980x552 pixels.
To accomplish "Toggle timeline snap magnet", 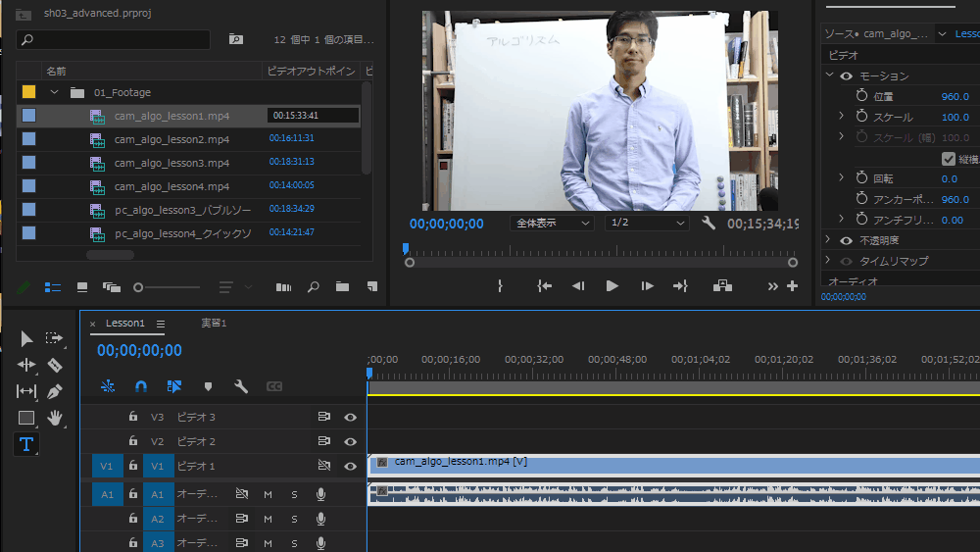I will pos(140,386).
